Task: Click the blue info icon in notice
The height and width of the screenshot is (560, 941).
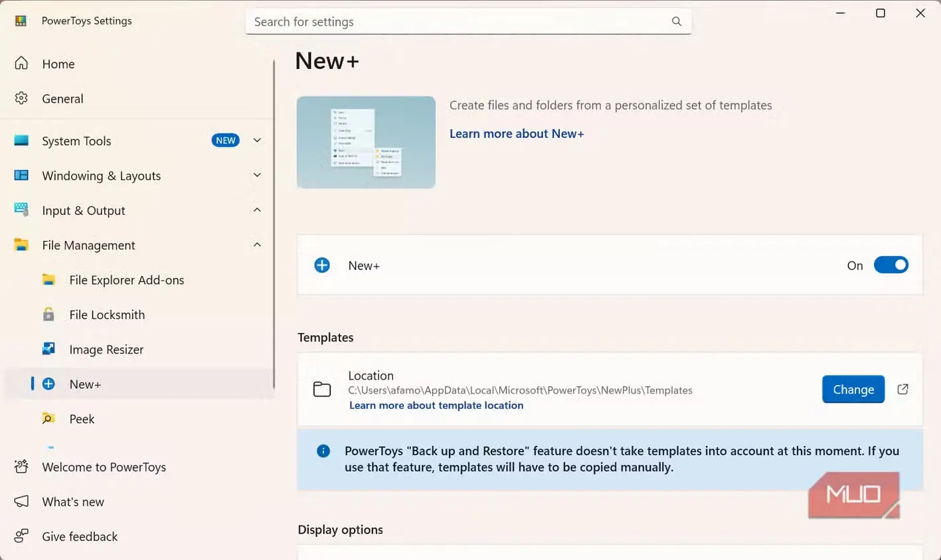Action: [323, 451]
